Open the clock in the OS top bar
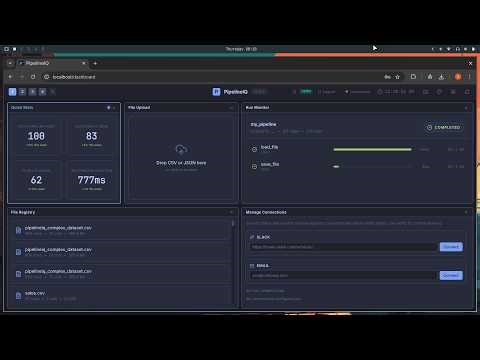 (241, 49)
